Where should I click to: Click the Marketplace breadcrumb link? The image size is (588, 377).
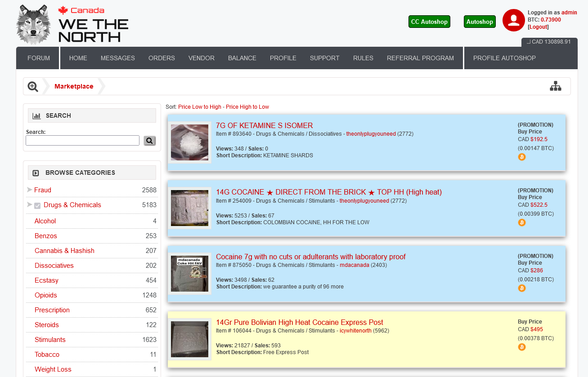point(74,86)
